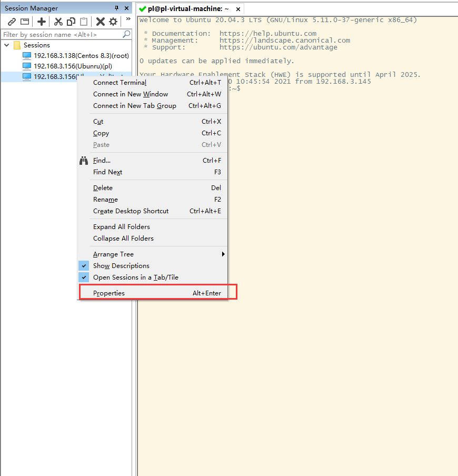
Task: Open session properties gear icon
Action: coord(113,22)
